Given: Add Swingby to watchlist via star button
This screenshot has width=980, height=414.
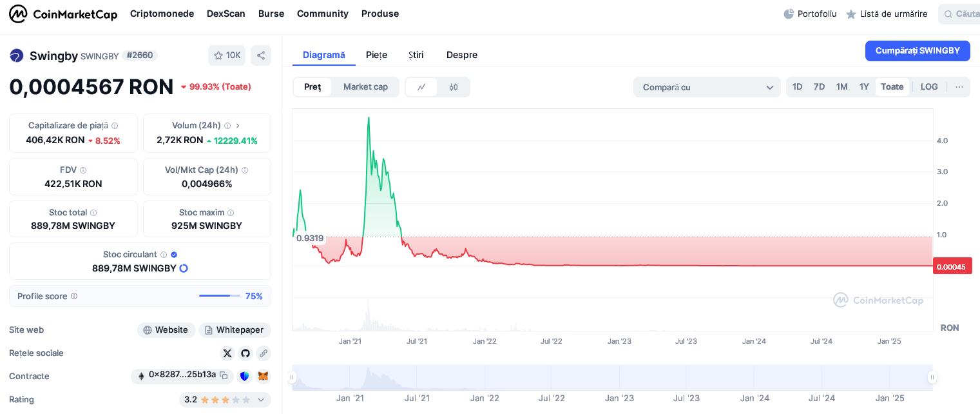Looking at the screenshot, I should (x=226, y=55).
